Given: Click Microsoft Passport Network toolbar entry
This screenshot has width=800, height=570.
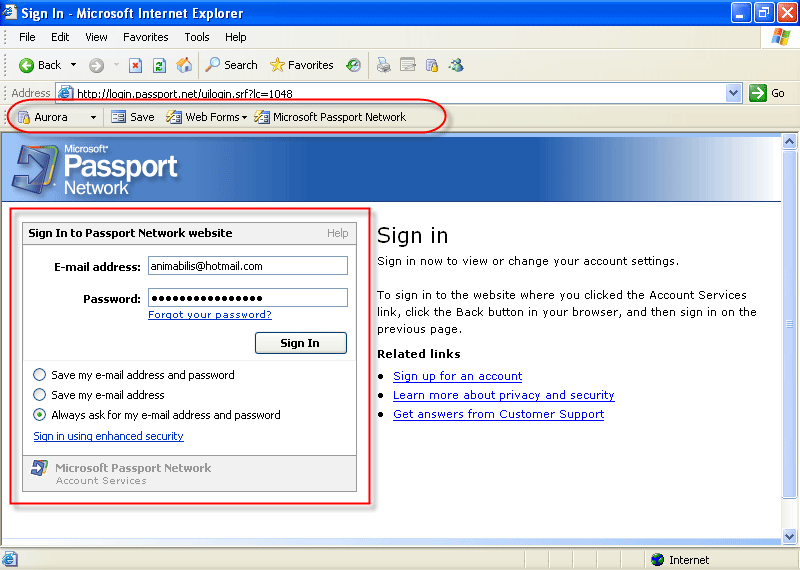Looking at the screenshot, I should tap(330, 117).
